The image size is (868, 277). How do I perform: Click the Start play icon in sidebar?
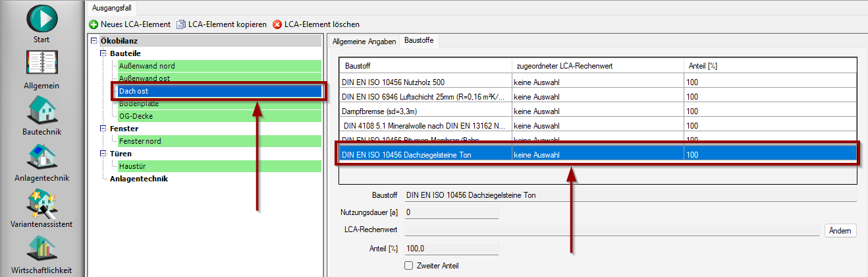[x=41, y=18]
